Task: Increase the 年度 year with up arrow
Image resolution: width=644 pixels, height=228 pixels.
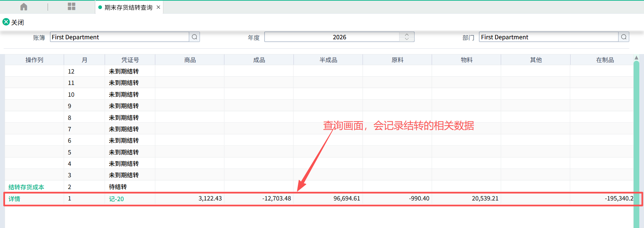Action: (407, 35)
